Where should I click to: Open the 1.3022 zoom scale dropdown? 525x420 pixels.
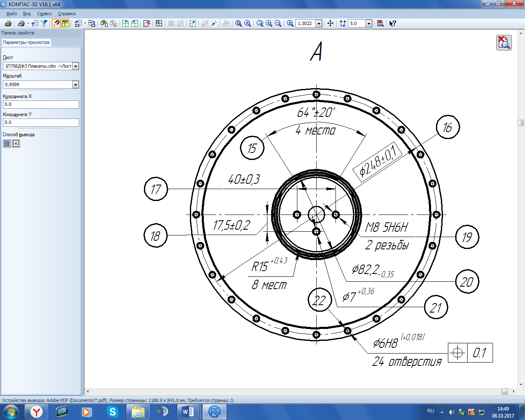[319, 23]
